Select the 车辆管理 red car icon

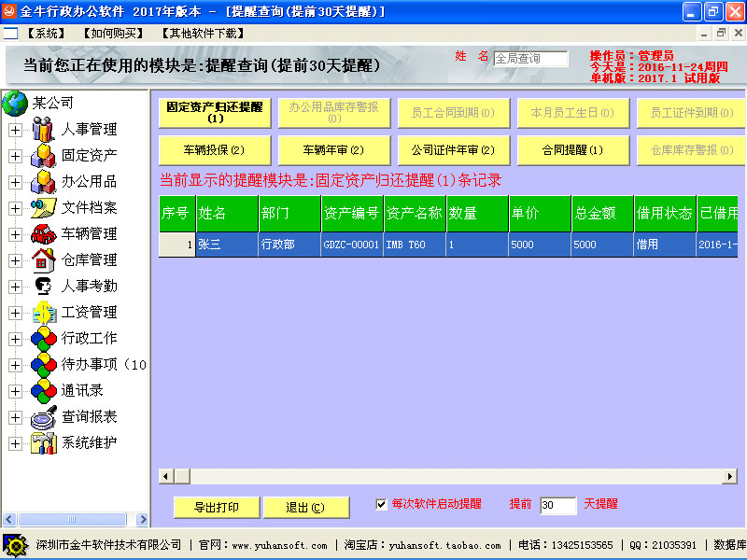click(44, 233)
